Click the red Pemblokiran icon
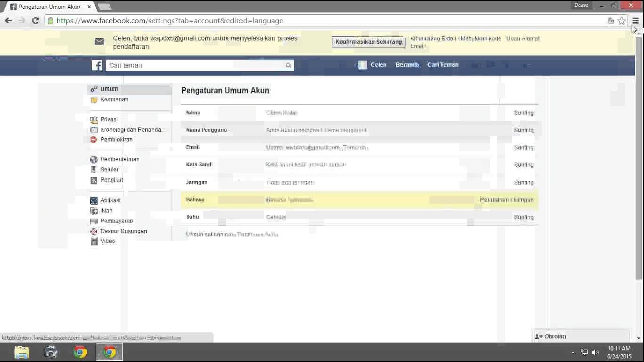 (94, 140)
